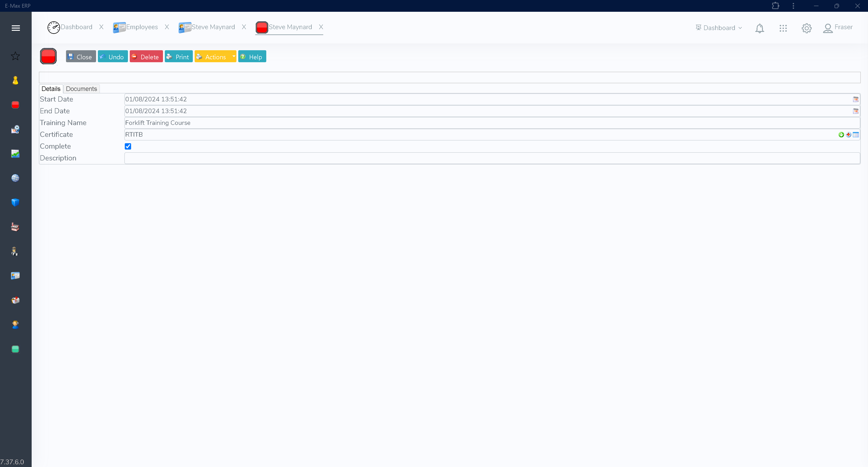The image size is (868, 467).
Task: Open the factory building sidebar icon
Action: 15,227
